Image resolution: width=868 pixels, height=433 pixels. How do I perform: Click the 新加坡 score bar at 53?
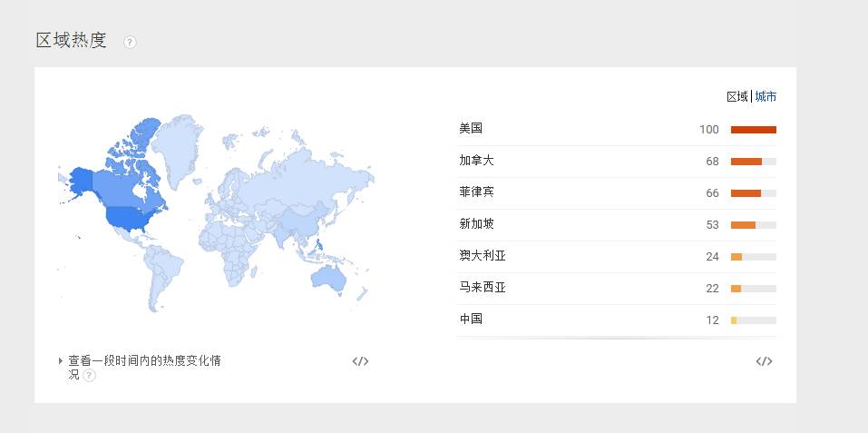(754, 225)
